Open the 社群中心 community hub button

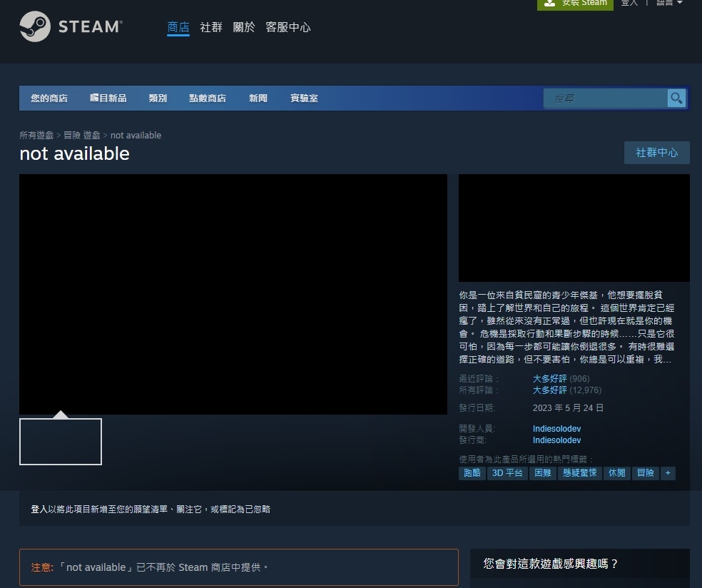coord(657,153)
